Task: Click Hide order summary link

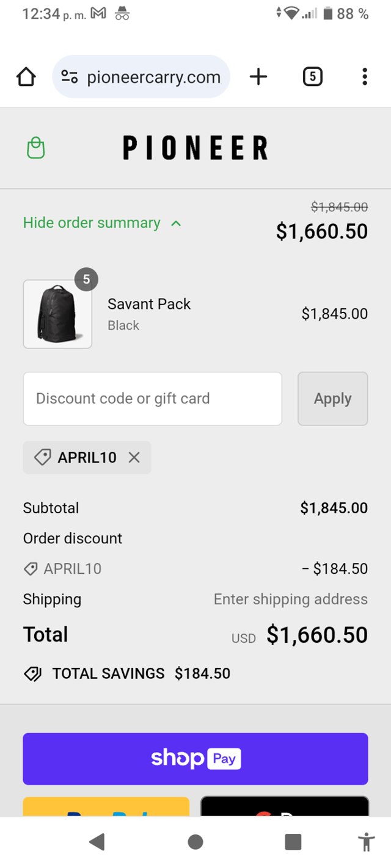Action: click(x=92, y=223)
